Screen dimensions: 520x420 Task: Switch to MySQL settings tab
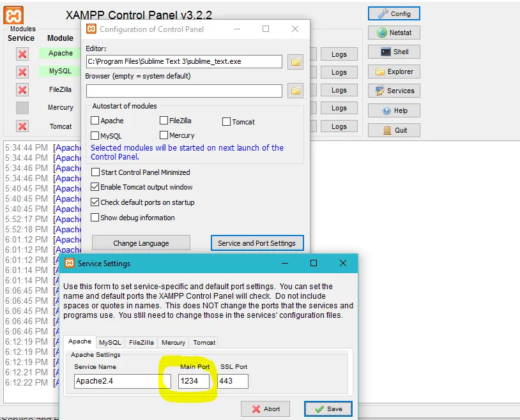pyautogui.click(x=110, y=342)
